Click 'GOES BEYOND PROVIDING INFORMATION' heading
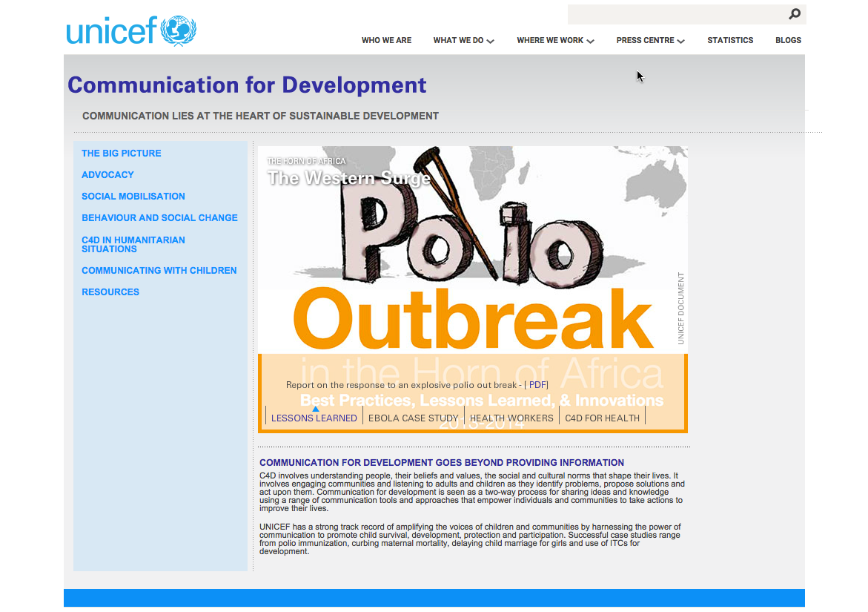Viewport: 868px width, 612px height. 442,462
